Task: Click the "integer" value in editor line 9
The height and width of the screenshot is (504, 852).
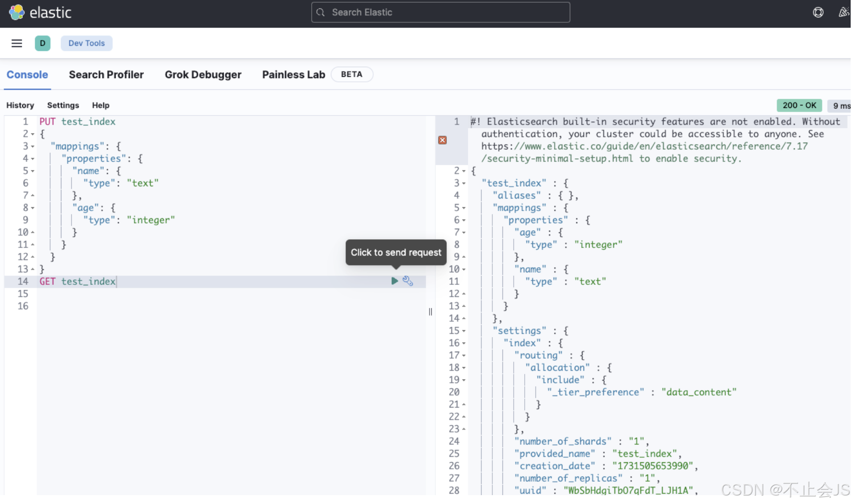Action: tap(151, 220)
